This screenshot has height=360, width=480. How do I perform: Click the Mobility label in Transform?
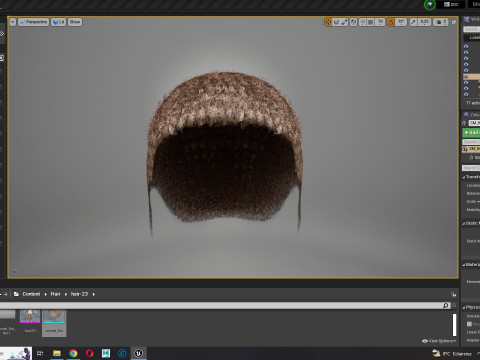(x=473, y=210)
